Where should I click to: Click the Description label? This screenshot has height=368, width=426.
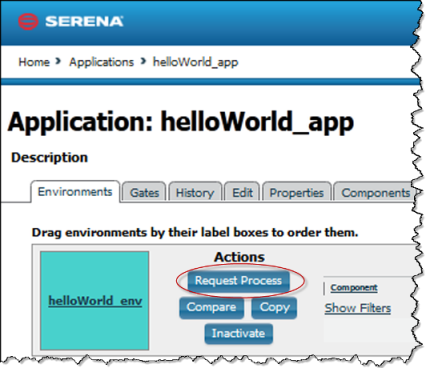49,157
